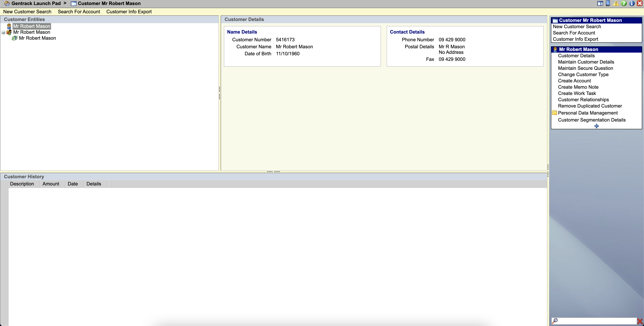Select the Mr Robert Mason account child node
The width and height of the screenshot is (644, 326).
tap(38, 38)
